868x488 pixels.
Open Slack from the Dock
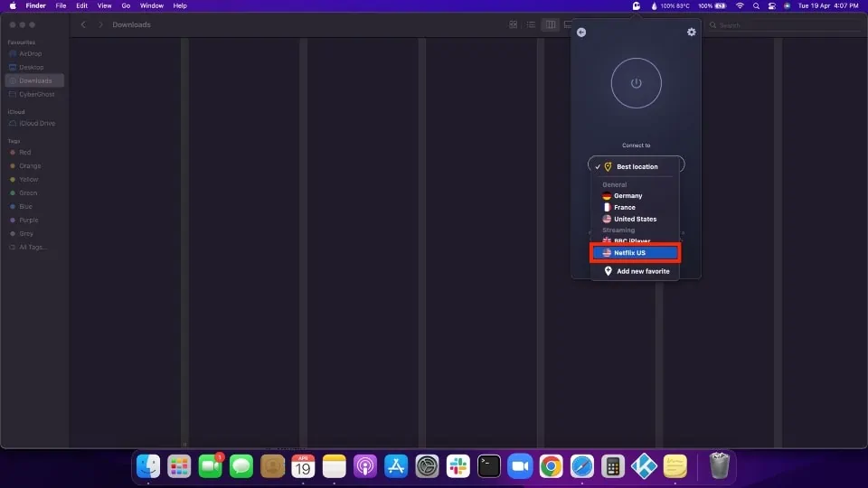tap(458, 466)
